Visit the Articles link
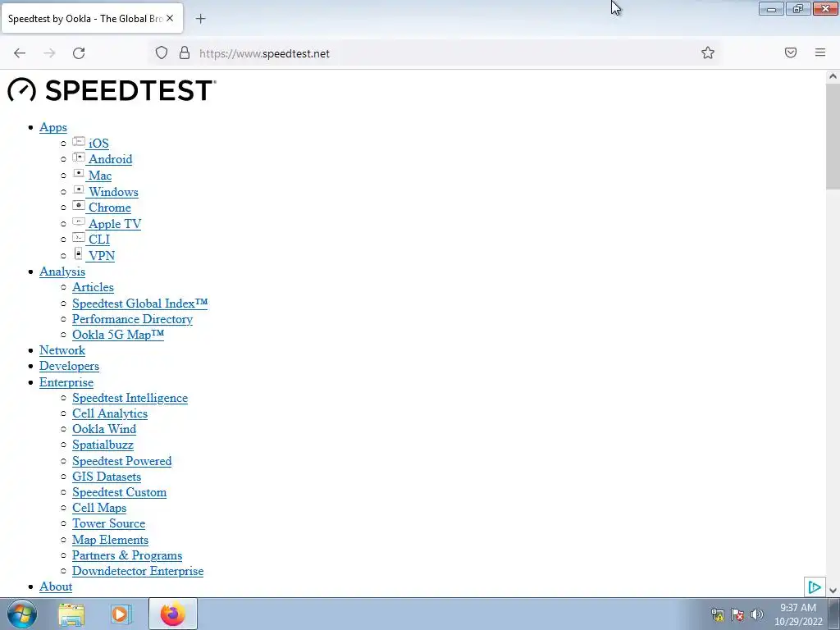840x630 pixels. 93,287
